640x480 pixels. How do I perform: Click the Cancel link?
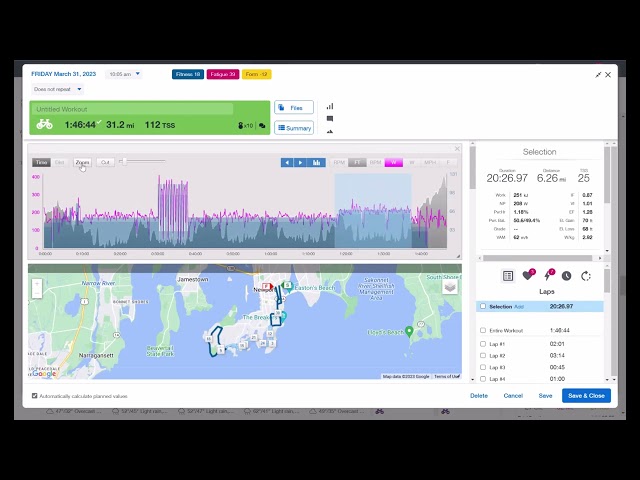[x=513, y=396]
